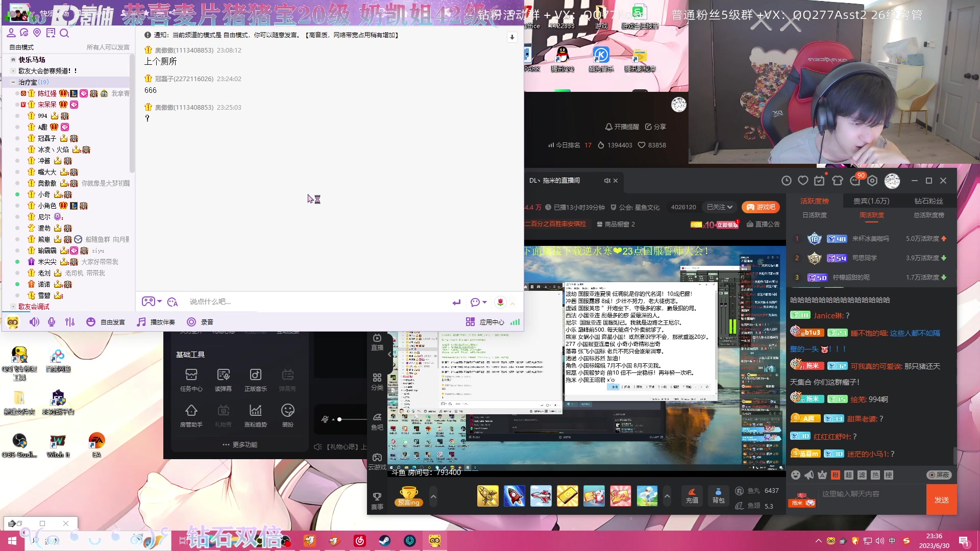Toggle 屏蔽 block switch in Douyu chat
Viewport: 980px width, 551px height.
tap(939, 475)
